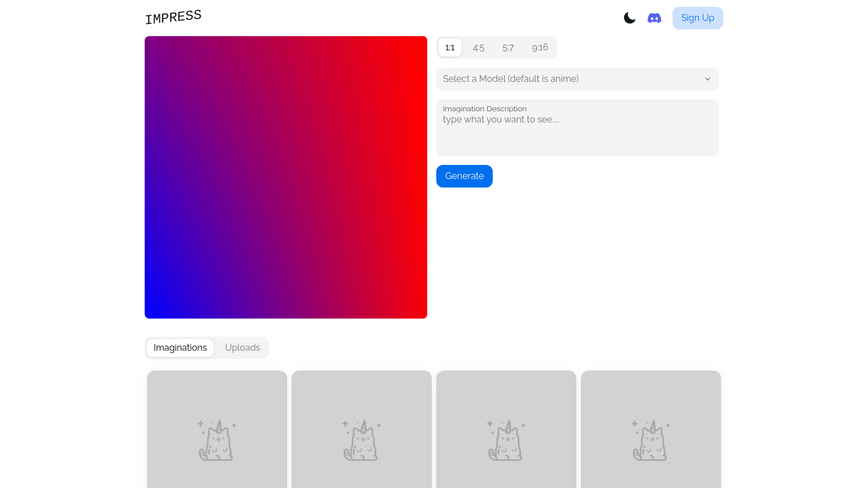868x488 pixels.
Task: Click the red-blue gradient preview image
Action: (286, 177)
